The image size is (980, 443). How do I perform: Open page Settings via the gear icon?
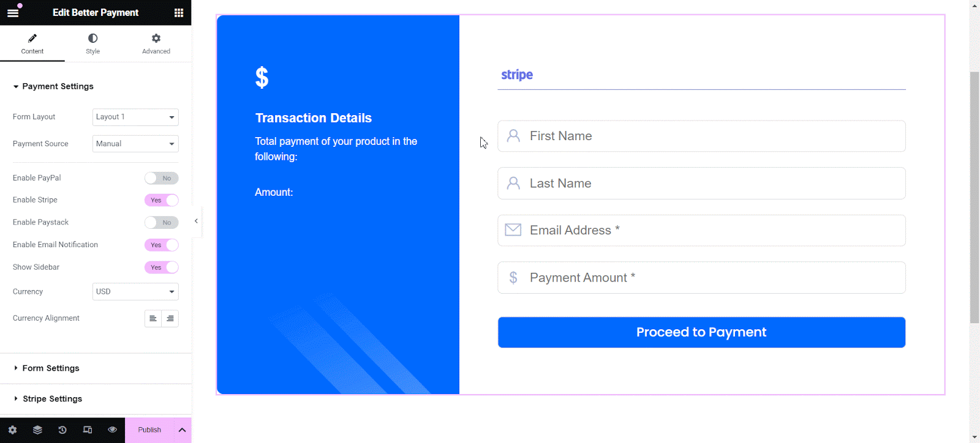tap(12, 430)
